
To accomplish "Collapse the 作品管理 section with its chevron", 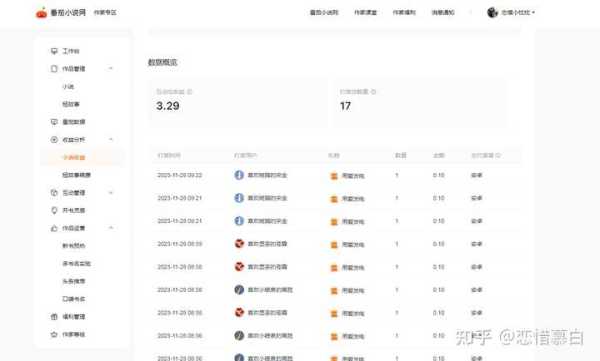I will [x=111, y=69].
